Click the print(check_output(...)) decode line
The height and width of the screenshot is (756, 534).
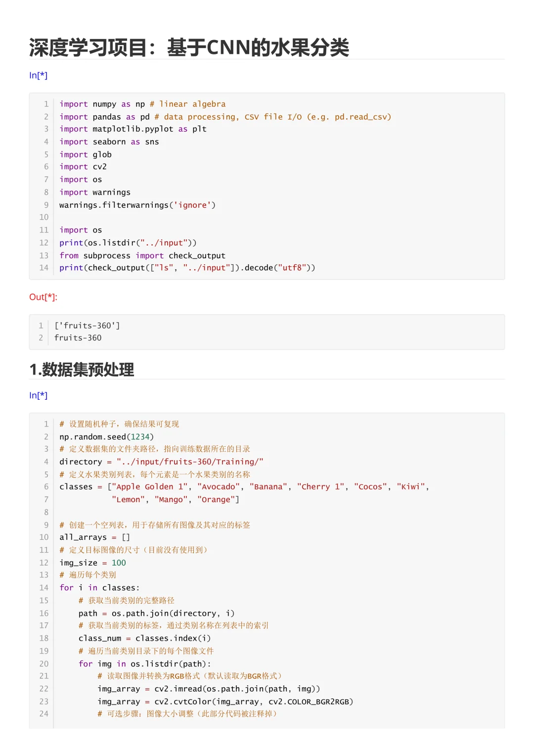187,267
